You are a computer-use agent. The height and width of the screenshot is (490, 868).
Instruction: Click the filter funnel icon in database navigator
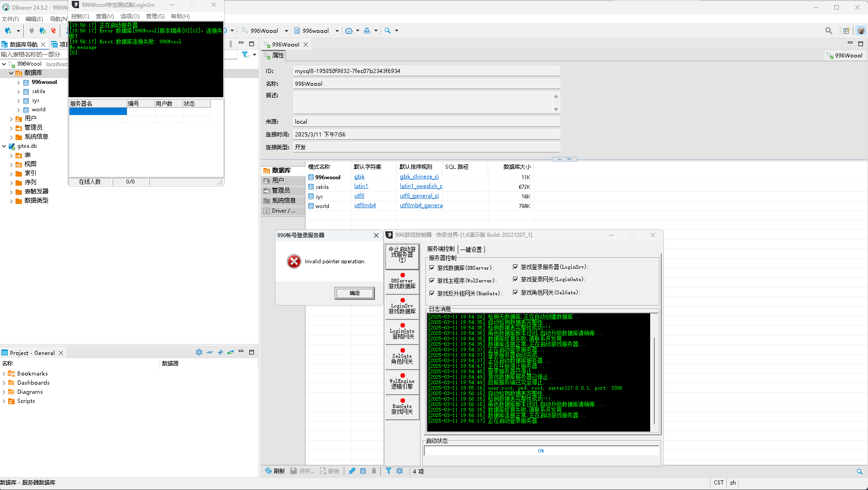click(245, 54)
